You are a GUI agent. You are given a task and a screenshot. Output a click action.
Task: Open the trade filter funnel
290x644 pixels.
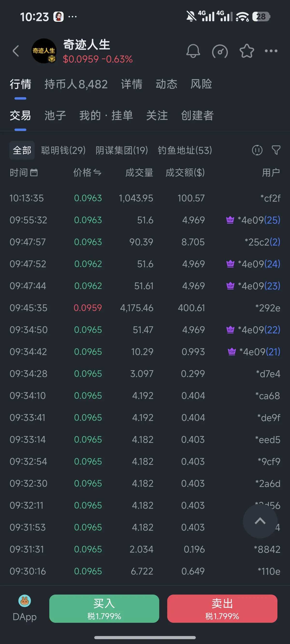pyautogui.click(x=276, y=150)
